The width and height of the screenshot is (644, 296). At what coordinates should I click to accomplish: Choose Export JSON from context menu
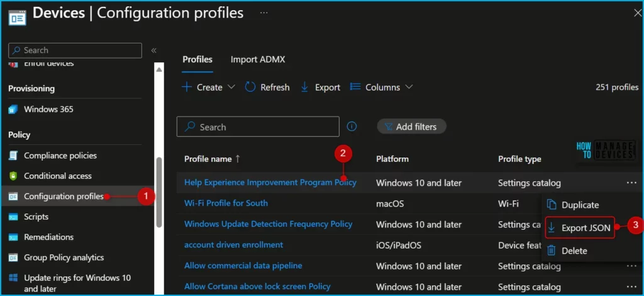580,228
